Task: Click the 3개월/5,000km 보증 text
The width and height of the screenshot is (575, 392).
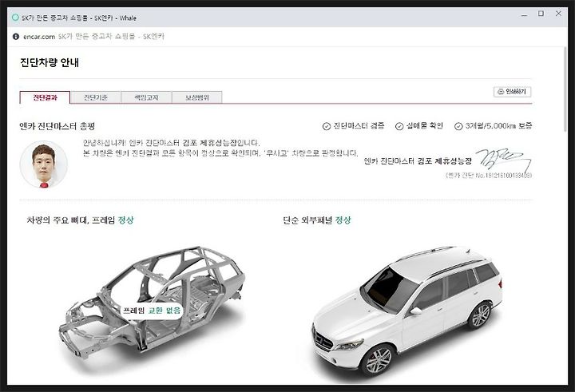Action: point(498,126)
